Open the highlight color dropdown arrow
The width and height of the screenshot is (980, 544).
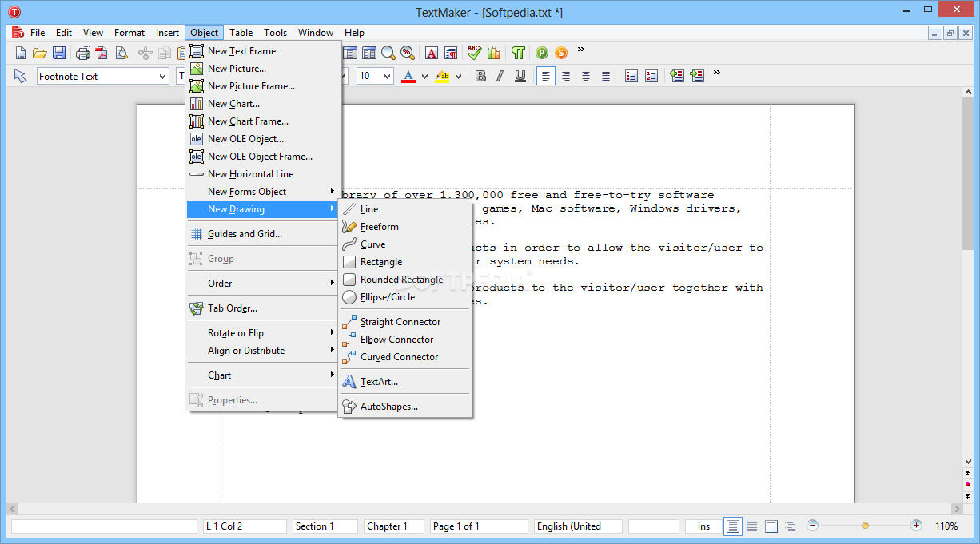point(458,77)
